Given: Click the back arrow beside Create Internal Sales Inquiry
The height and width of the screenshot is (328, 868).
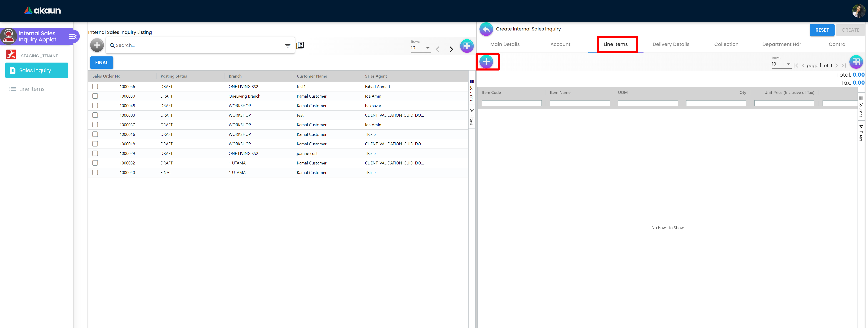Looking at the screenshot, I should tap(486, 29).
